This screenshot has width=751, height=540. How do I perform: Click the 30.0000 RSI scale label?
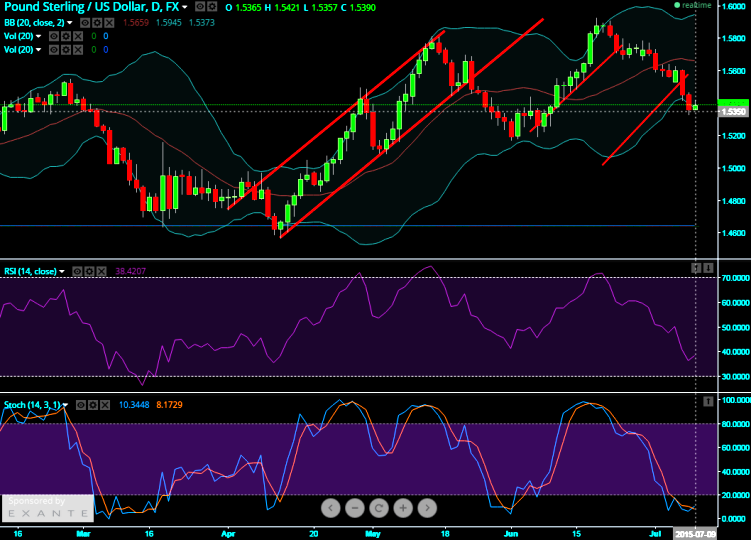(x=736, y=377)
